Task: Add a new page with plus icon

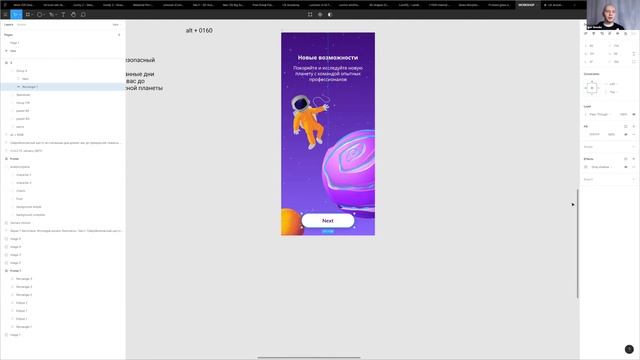Action: (x=119, y=35)
